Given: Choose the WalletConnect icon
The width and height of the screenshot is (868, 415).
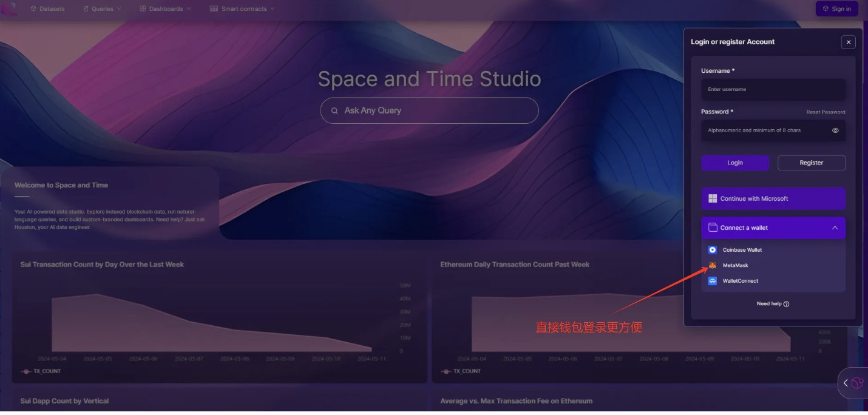Looking at the screenshot, I should (713, 281).
